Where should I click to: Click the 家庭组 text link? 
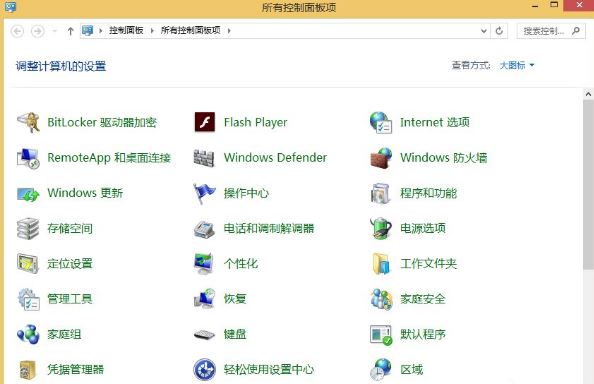pos(64,334)
